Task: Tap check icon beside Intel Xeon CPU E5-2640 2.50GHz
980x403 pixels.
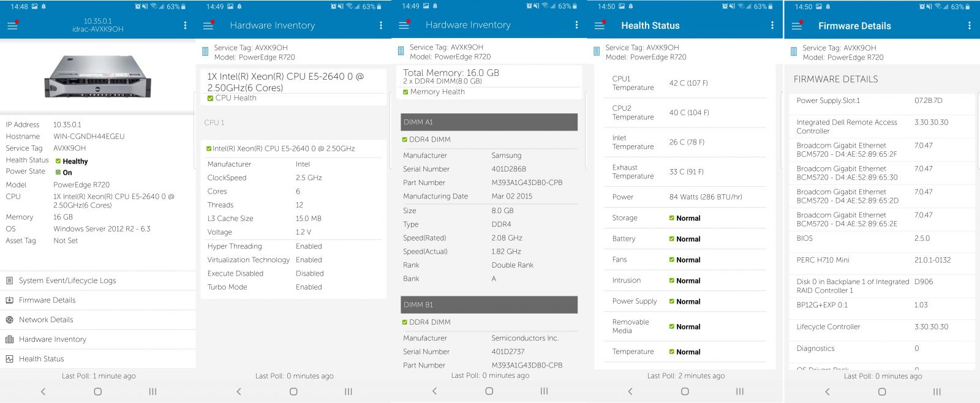Action: pyautogui.click(x=209, y=149)
